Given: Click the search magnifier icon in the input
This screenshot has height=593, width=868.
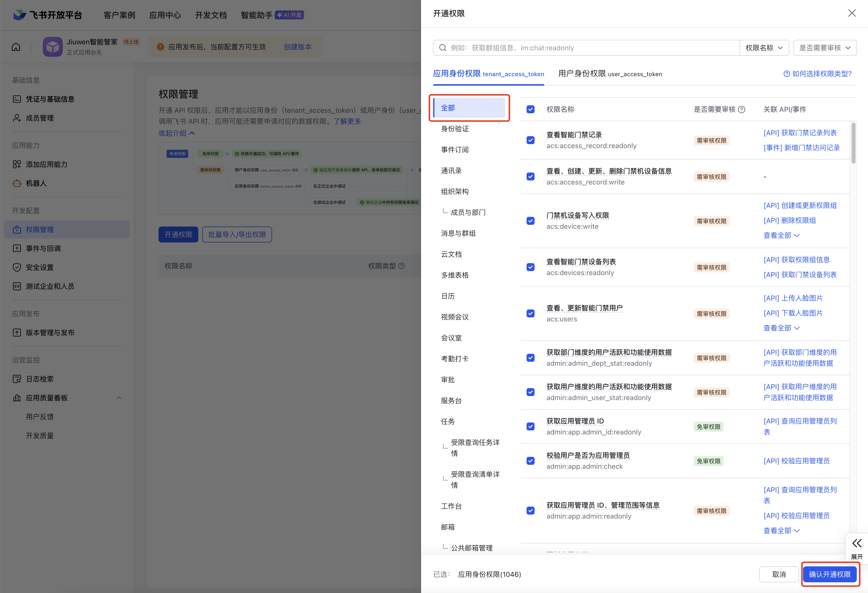Looking at the screenshot, I should [x=443, y=48].
